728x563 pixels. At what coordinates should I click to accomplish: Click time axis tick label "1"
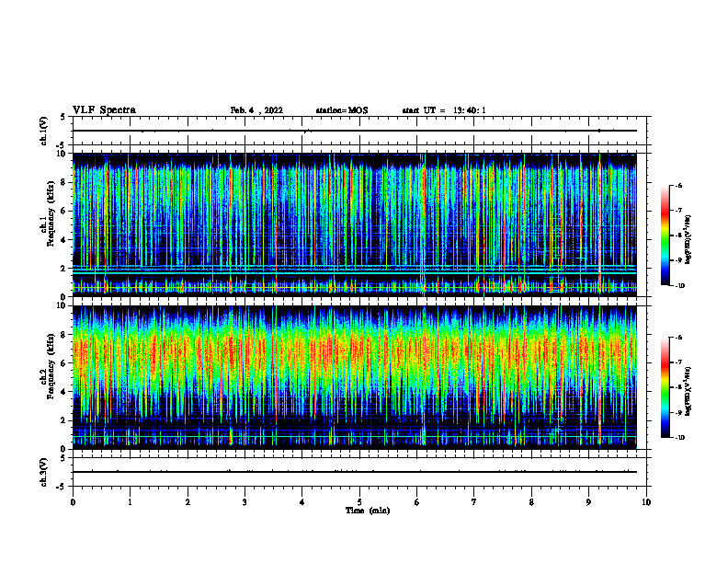(x=130, y=502)
